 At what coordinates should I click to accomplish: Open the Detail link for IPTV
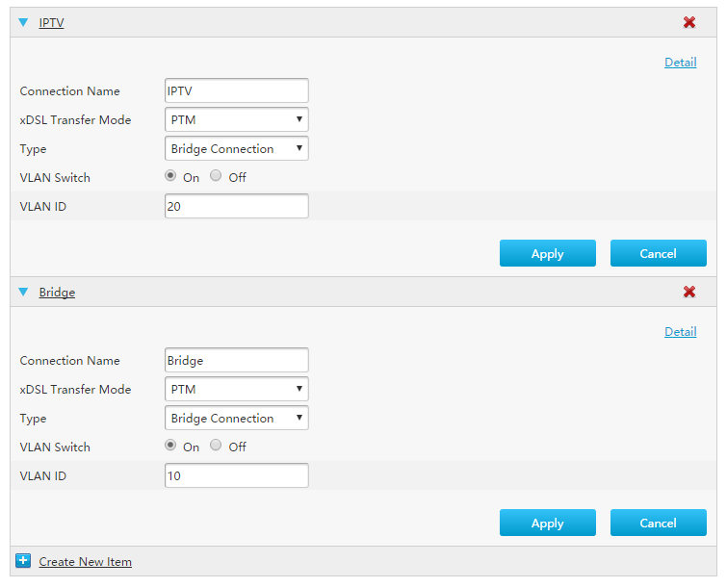(x=680, y=63)
